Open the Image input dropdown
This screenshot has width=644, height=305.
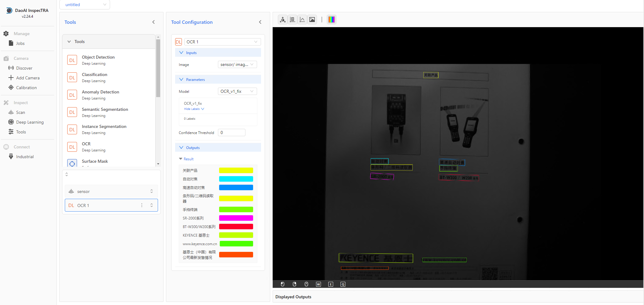pyautogui.click(x=237, y=64)
